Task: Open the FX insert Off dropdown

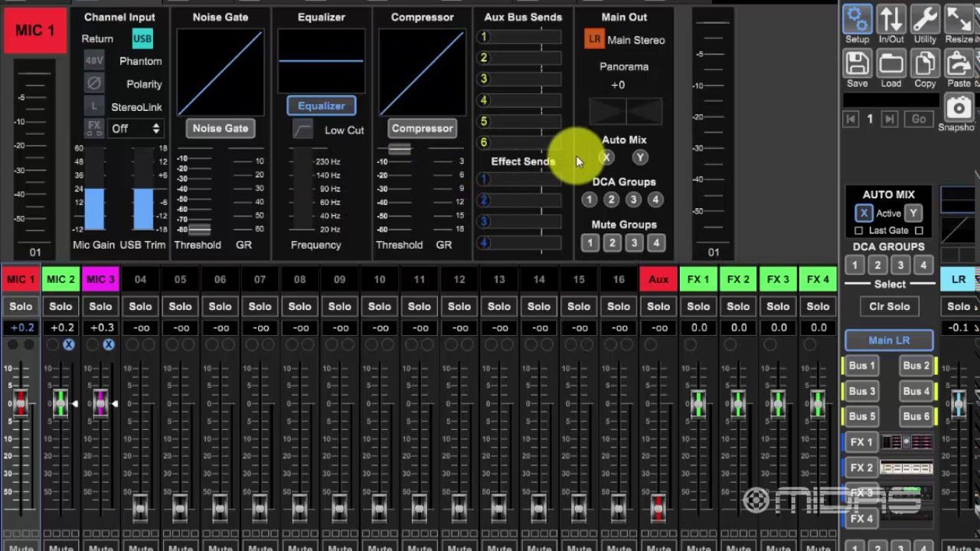Action: (x=136, y=129)
